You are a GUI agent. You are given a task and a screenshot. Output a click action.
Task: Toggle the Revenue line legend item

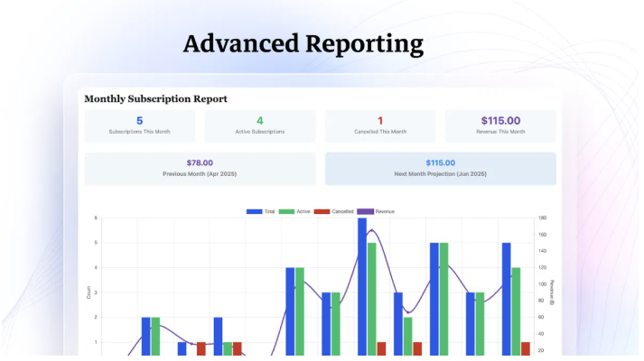pos(385,211)
